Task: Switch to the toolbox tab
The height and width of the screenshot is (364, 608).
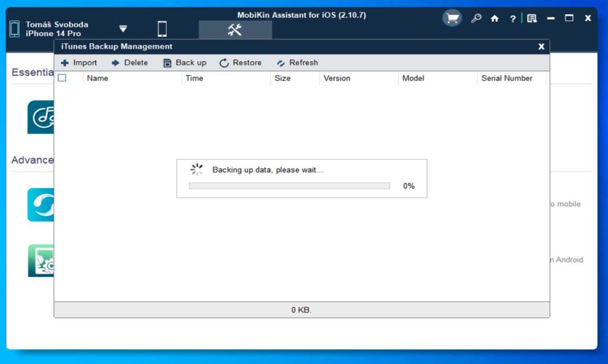Action: (x=235, y=30)
